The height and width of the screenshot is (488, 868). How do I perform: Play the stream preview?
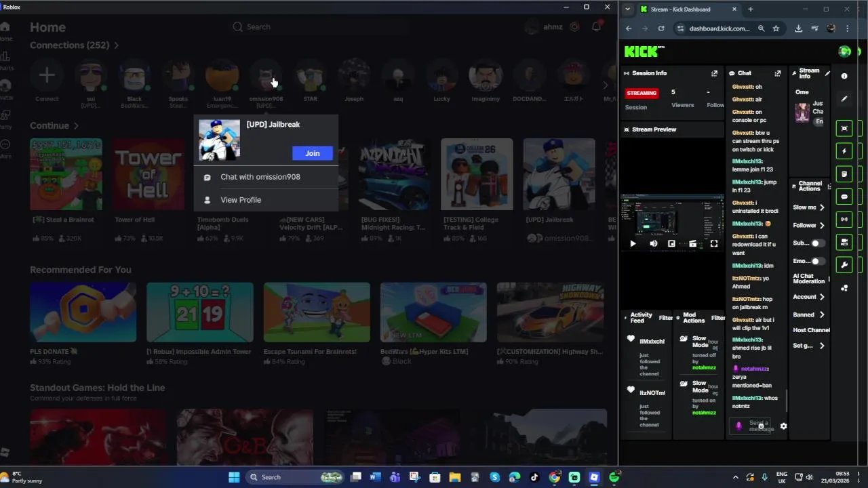pos(633,244)
